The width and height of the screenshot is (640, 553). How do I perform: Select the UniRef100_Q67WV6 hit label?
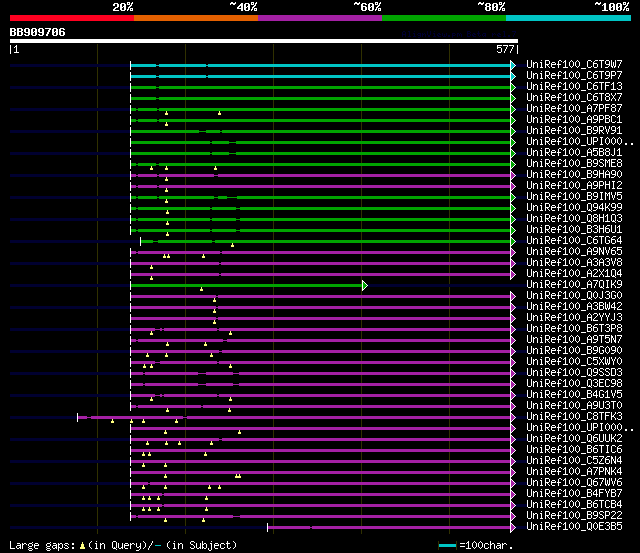pos(574,483)
